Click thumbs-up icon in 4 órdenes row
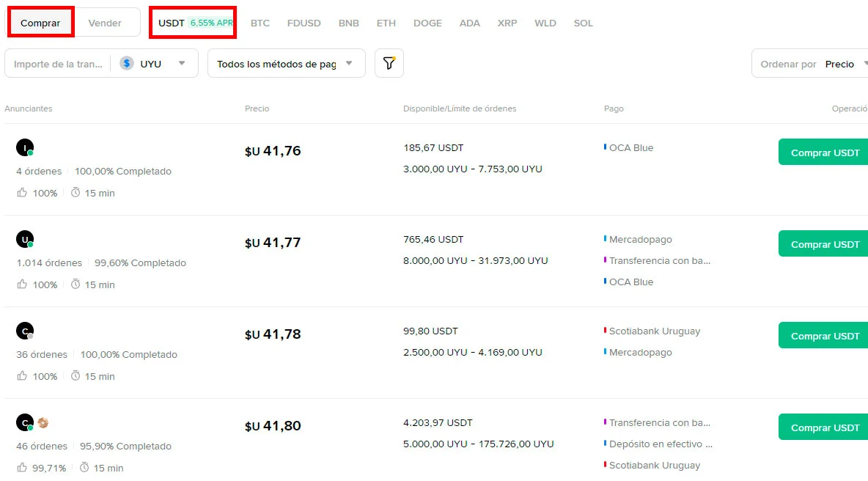 (x=22, y=193)
